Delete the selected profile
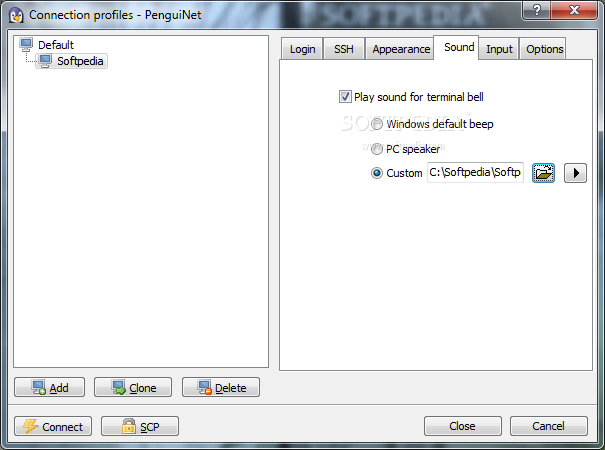This screenshot has height=450, width=605. pyautogui.click(x=221, y=387)
